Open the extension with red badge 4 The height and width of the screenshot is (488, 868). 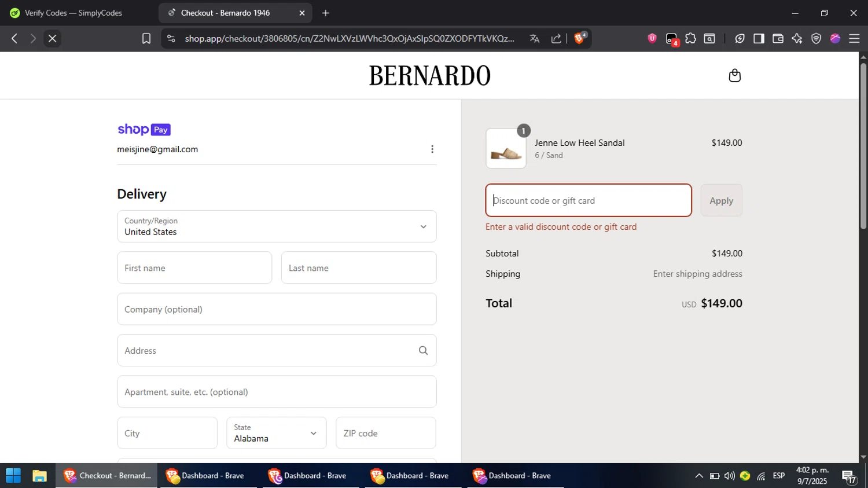pyautogui.click(x=672, y=39)
